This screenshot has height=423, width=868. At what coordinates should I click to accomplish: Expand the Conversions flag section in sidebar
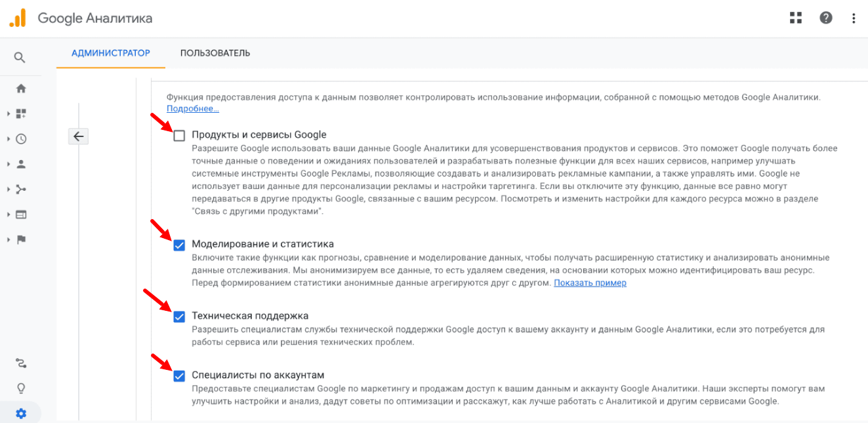click(21, 239)
